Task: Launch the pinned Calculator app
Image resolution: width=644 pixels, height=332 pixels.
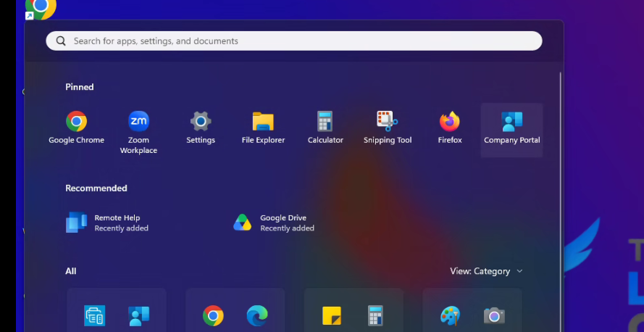Action: coord(325,128)
